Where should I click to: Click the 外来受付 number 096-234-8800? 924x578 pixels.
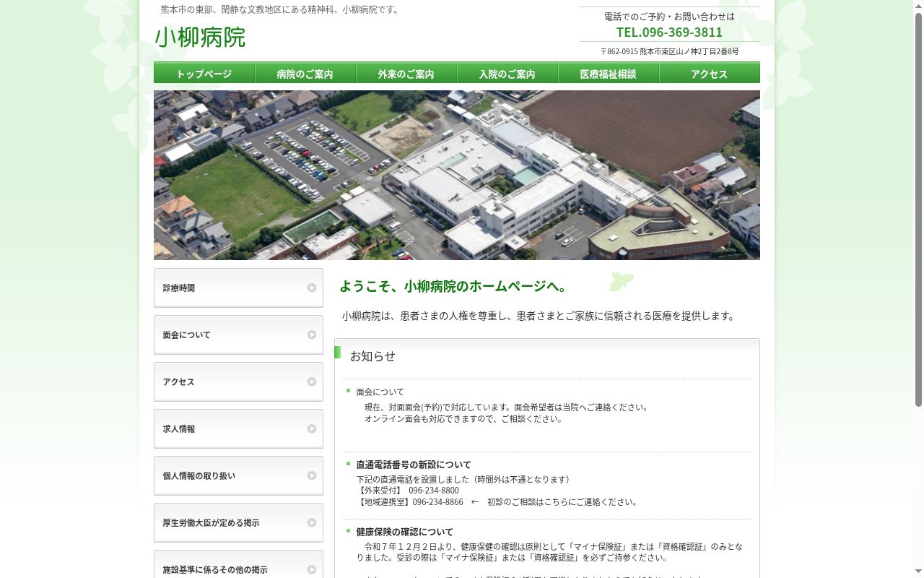click(x=434, y=491)
